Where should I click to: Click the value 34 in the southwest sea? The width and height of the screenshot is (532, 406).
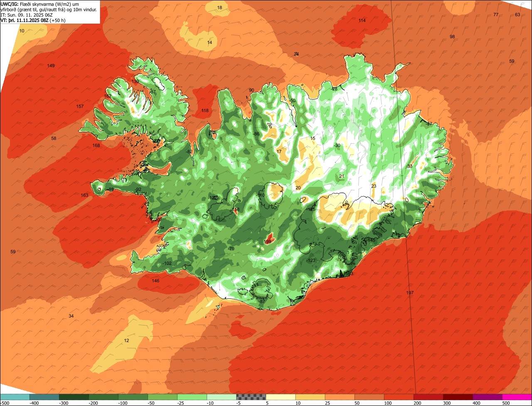coord(71,316)
